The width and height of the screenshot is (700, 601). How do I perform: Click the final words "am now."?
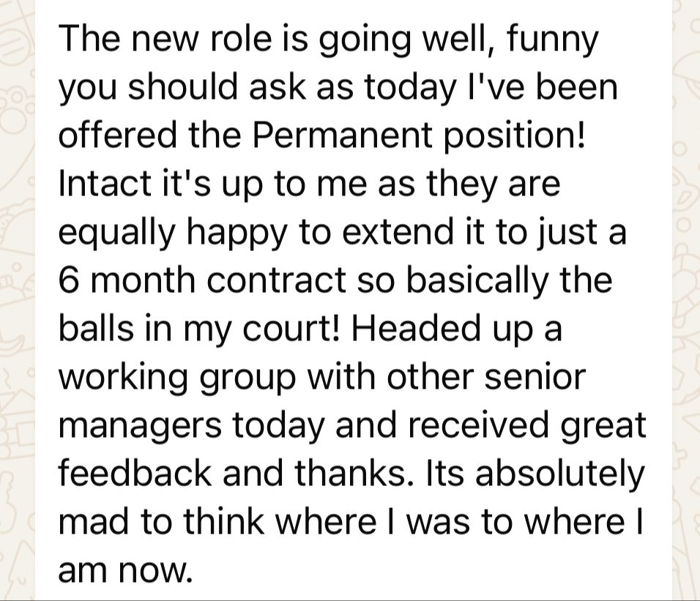(x=125, y=571)
